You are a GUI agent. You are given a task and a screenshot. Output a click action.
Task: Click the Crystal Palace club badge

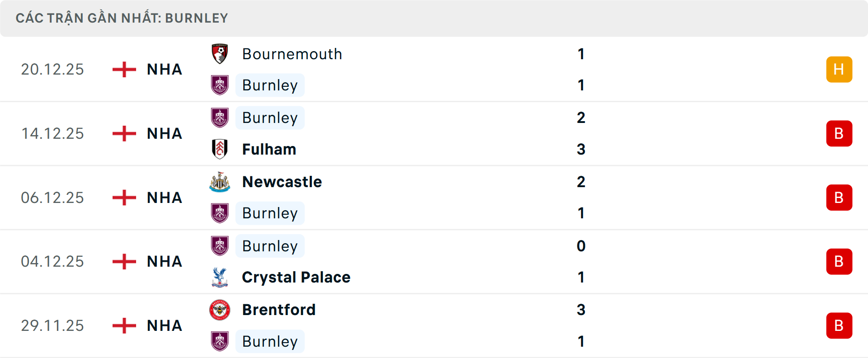click(x=220, y=278)
